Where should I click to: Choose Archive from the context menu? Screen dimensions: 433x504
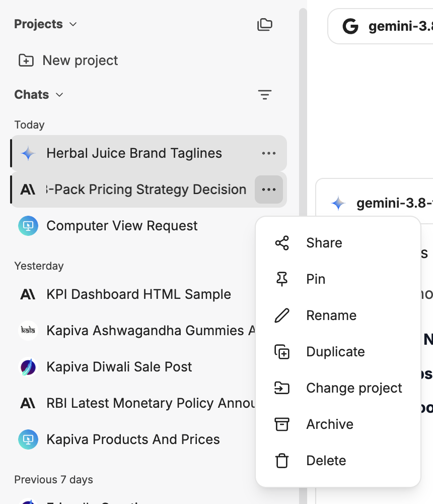338,424
